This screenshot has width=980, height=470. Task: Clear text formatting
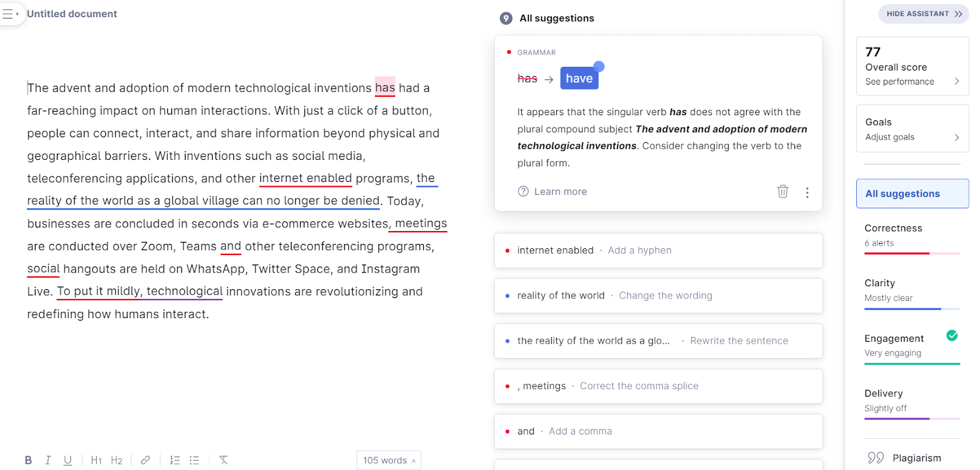(x=224, y=460)
